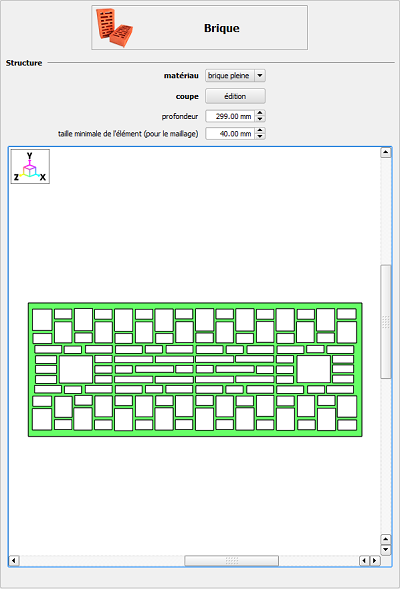
Task: Click the large right square hole in the brick
Action: (314, 369)
